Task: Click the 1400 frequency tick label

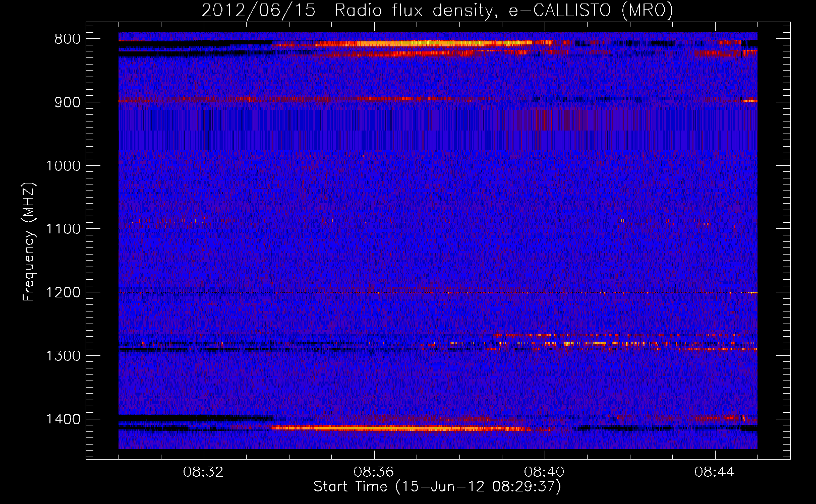Action: point(64,419)
